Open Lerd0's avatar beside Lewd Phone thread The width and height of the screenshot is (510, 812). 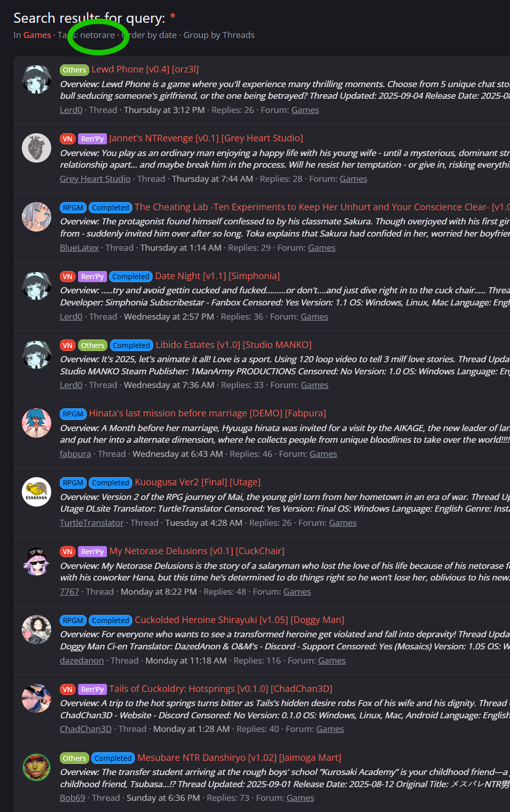(x=37, y=79)
